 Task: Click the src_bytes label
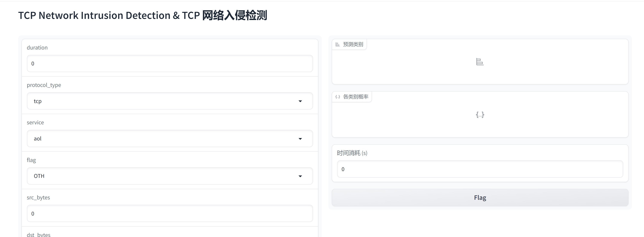[38, 198]
